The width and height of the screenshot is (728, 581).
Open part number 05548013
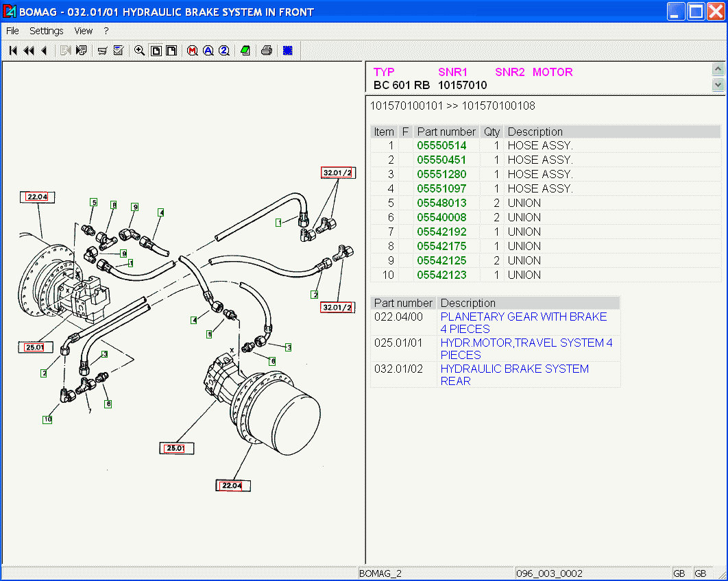click(441, 203)
